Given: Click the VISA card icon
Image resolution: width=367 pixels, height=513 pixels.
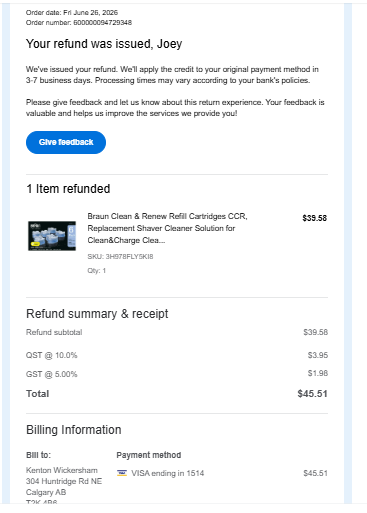Looking at the screenshot, I should coord(122,473).
